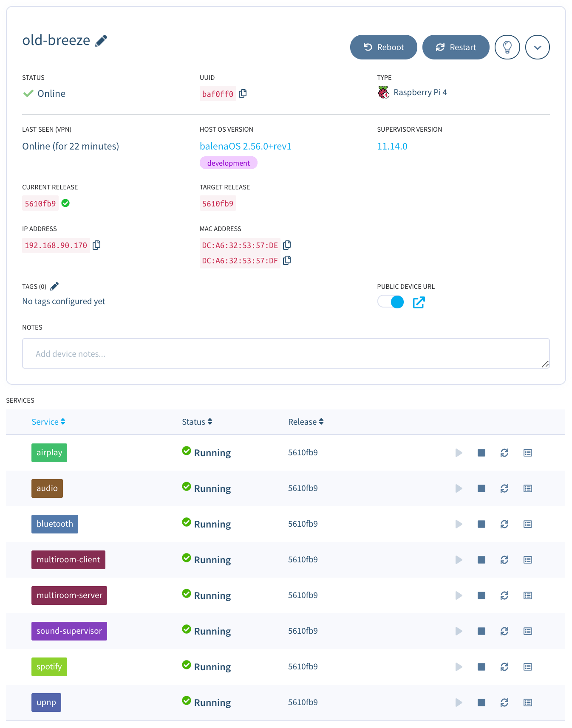Viewport: 572px width, 728px height.
Task: Edit the old-breeze device name
Action: click(x=101, y=41)
